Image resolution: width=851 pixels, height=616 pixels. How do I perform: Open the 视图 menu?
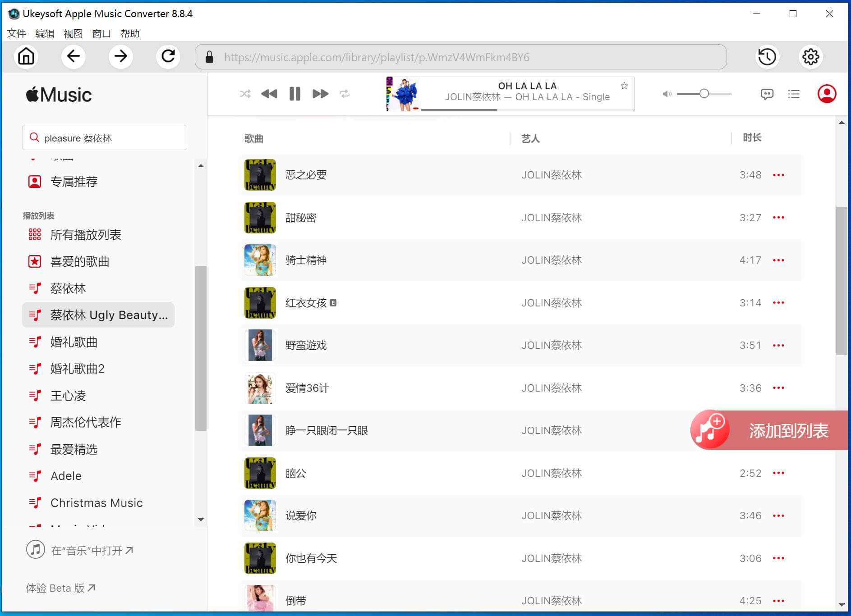point(73,33)
